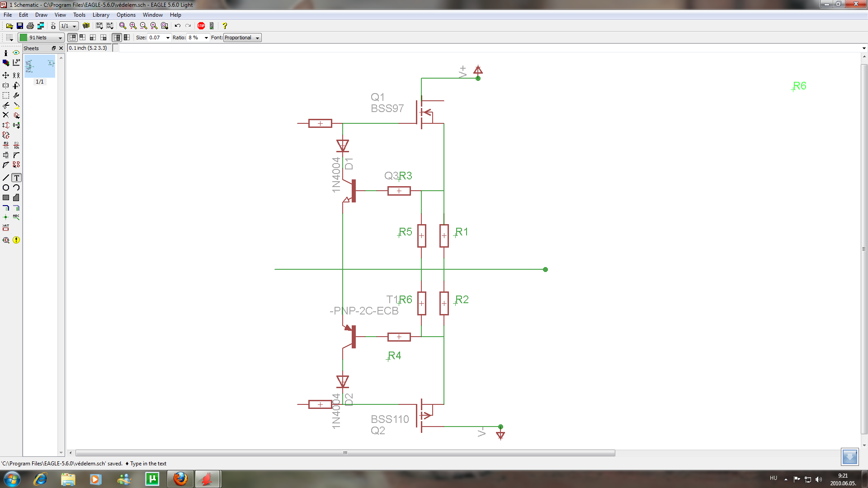Select the fifth alignment toggle button
Viewport: 868px width, 488px height.
(x=117, y=38)
